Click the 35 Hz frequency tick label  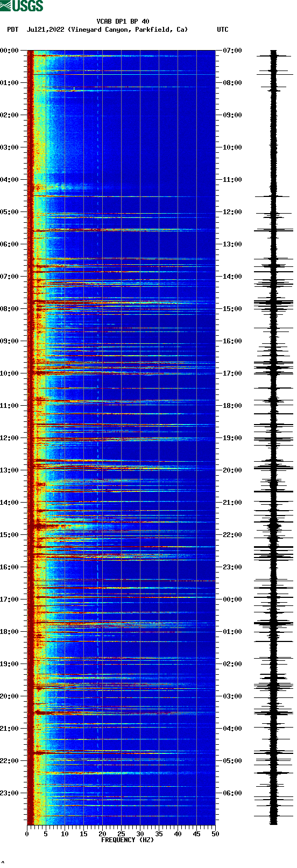159,834
